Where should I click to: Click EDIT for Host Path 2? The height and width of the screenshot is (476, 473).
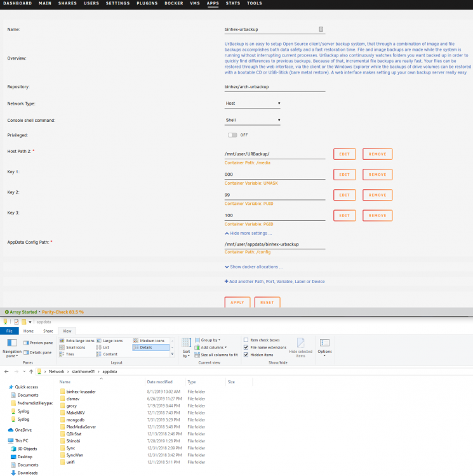[344, 154]
